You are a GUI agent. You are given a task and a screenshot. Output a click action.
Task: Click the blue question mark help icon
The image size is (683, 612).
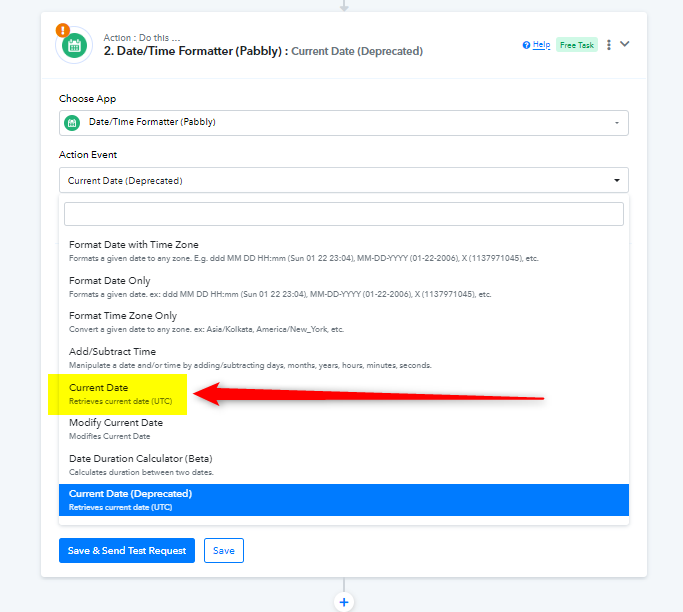[526, 45]
